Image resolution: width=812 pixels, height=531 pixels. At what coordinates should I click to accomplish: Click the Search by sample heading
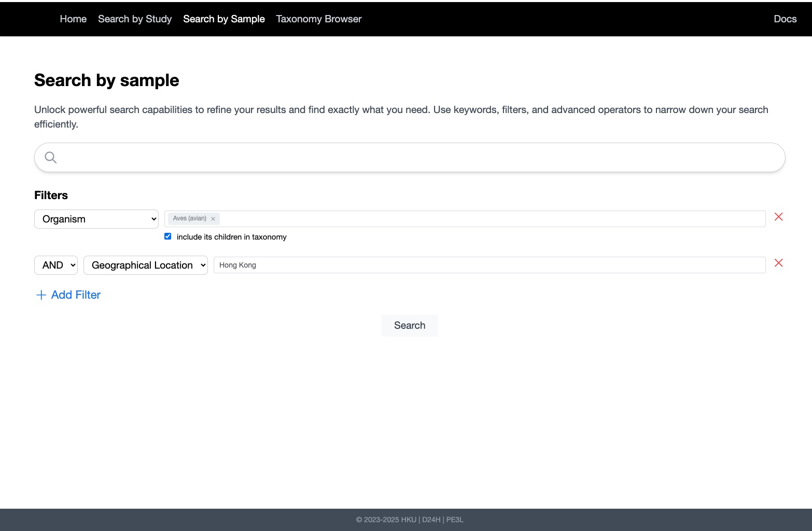107,80
